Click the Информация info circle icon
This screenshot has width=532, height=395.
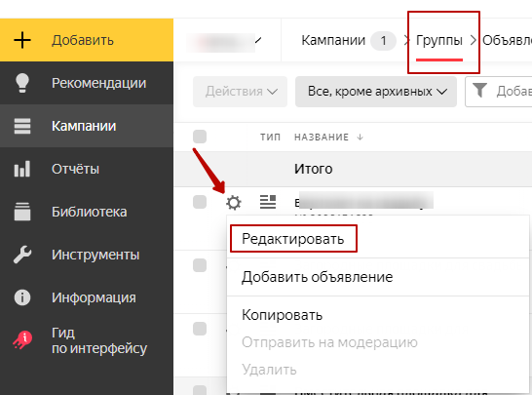(x=22, y=297)
